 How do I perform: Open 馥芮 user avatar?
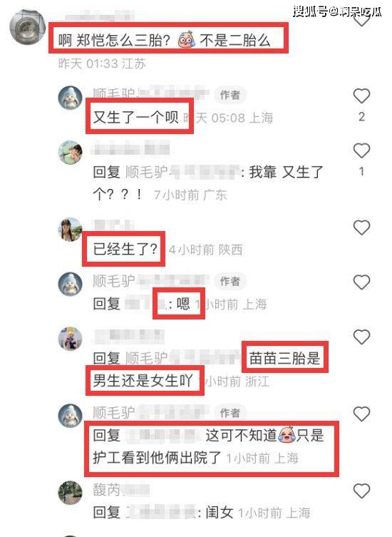point(70,493)
